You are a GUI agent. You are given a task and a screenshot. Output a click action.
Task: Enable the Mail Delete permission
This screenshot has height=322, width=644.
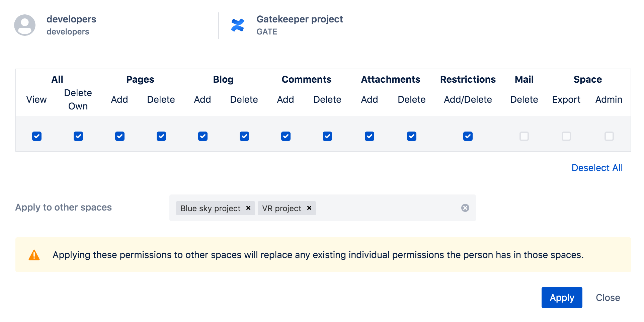(524, 136)
